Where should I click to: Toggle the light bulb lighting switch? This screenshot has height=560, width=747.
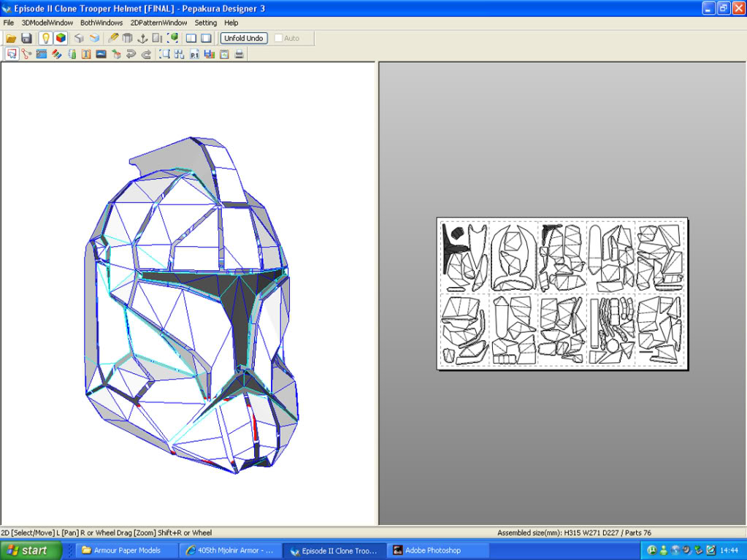click(x=46, y=38)
